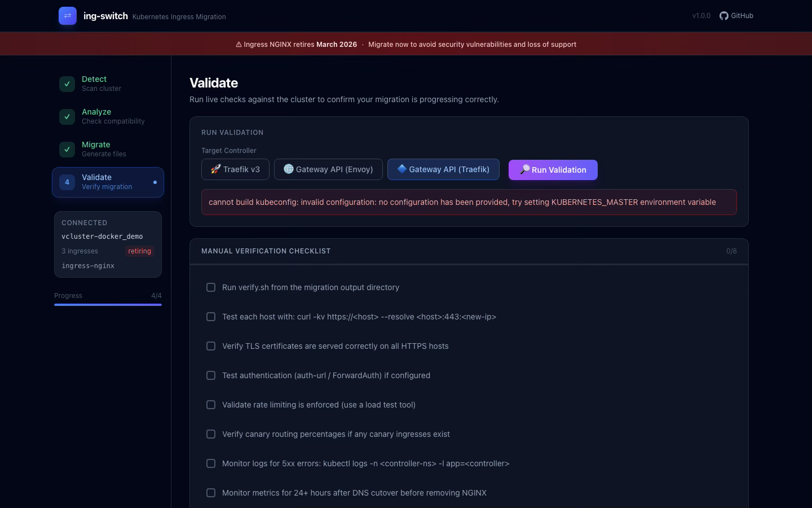Click the Analyze step checkmark icon

tap(67, 117)
